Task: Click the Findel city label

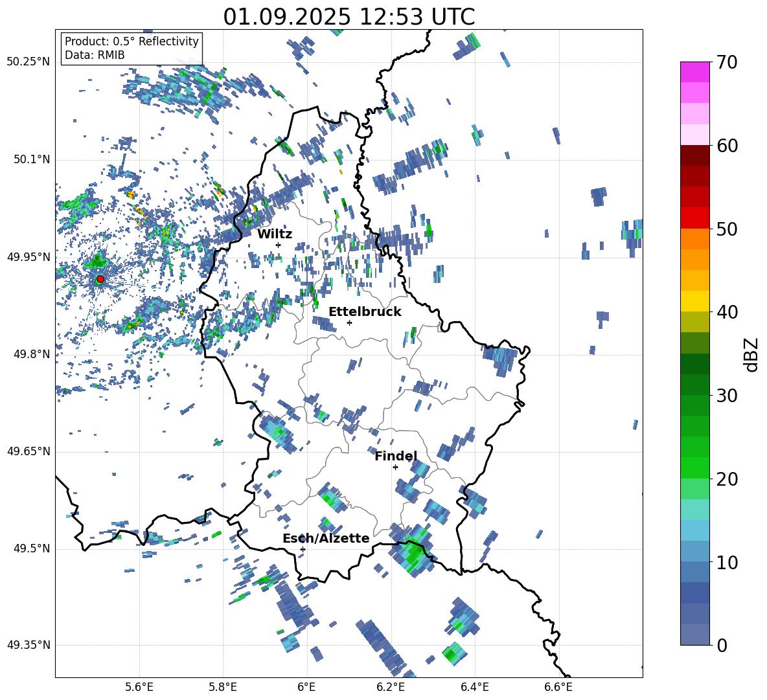Action: tap(396, 456)
